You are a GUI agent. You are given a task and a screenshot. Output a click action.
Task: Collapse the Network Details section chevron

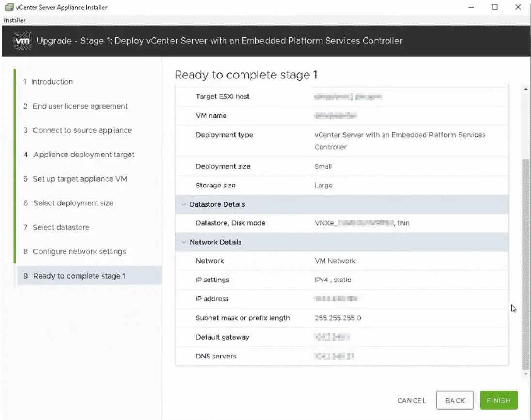184,242
